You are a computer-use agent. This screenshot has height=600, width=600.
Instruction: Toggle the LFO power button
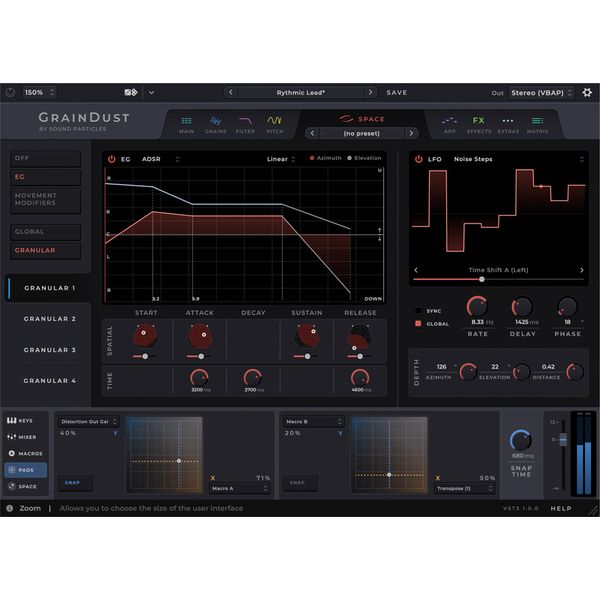pos(419,159)
